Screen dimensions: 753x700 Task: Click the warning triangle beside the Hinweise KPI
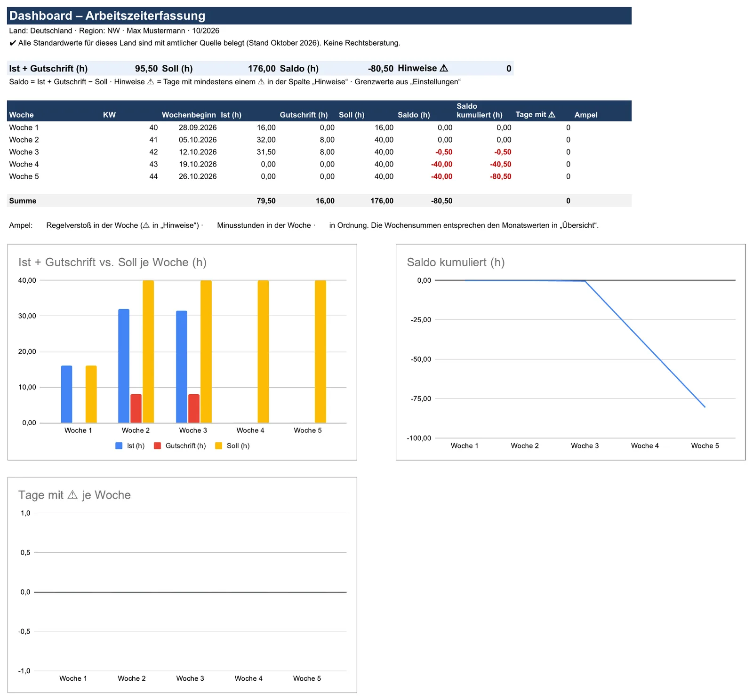click(444, 68)
